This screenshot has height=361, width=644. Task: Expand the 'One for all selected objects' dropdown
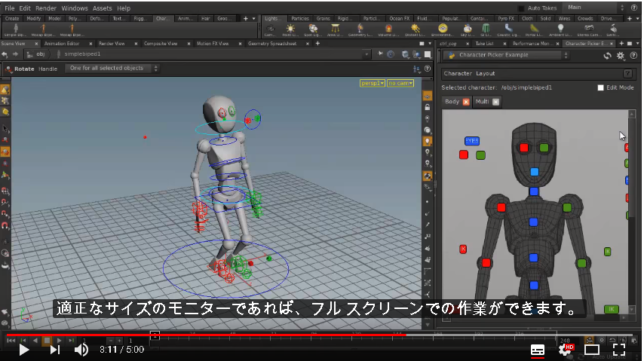pos(112,68)
